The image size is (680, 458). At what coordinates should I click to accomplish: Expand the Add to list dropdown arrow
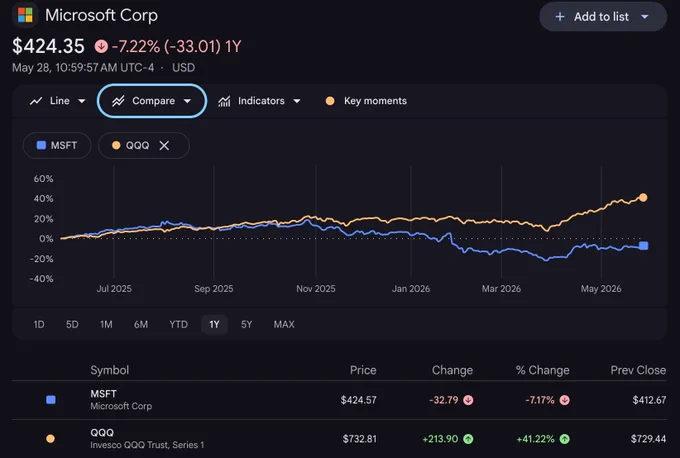645,17
